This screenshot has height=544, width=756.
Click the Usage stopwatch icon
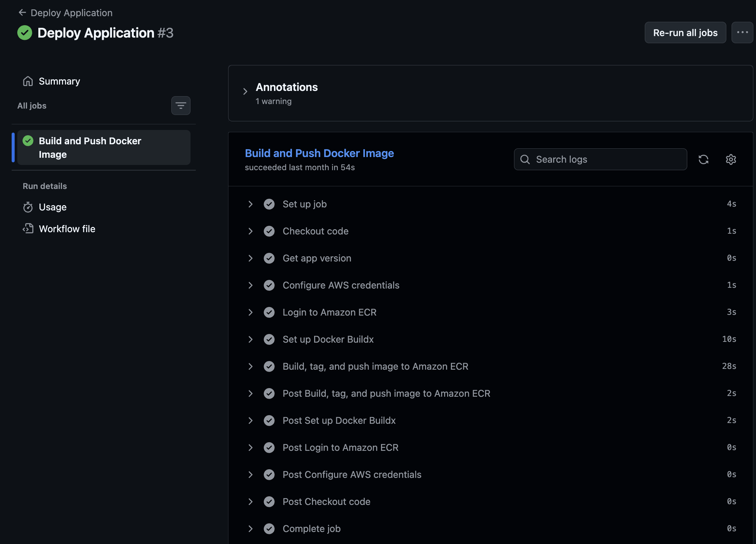[x=28, y=207]
